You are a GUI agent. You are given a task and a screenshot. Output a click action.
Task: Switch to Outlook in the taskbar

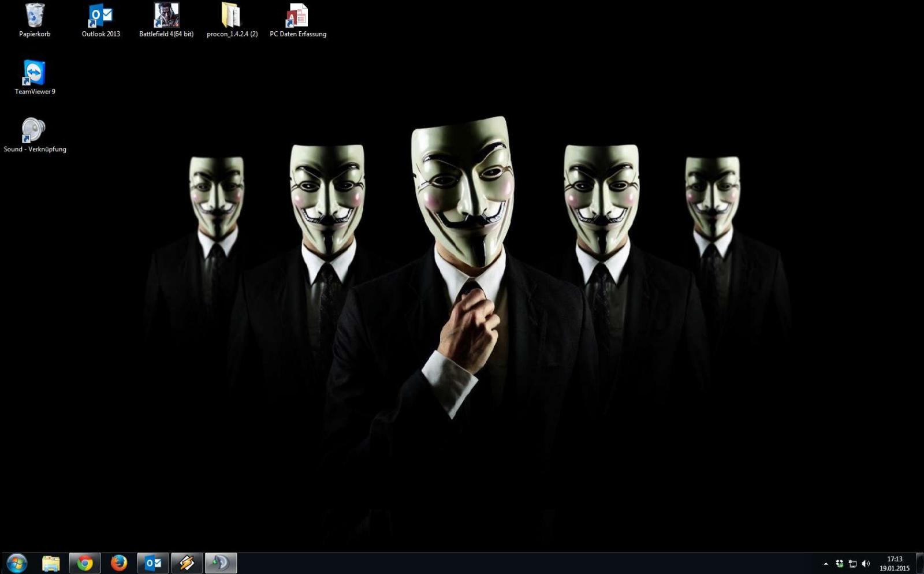153,563
